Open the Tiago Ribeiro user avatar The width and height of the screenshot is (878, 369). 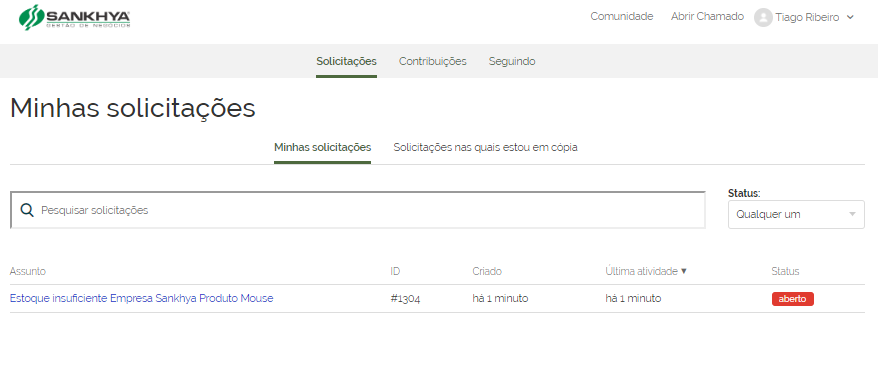[763, 17]
